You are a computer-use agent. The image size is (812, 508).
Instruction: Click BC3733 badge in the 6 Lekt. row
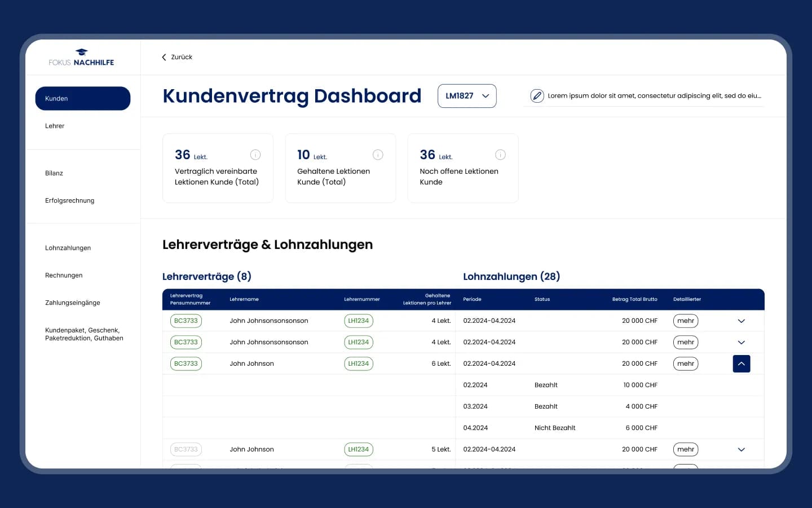186,364
